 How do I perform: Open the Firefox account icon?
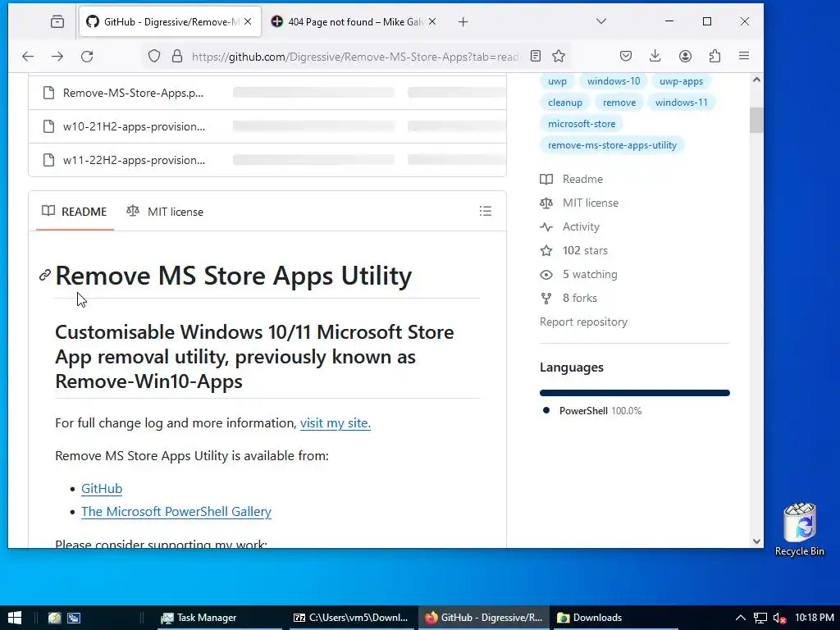685,57
